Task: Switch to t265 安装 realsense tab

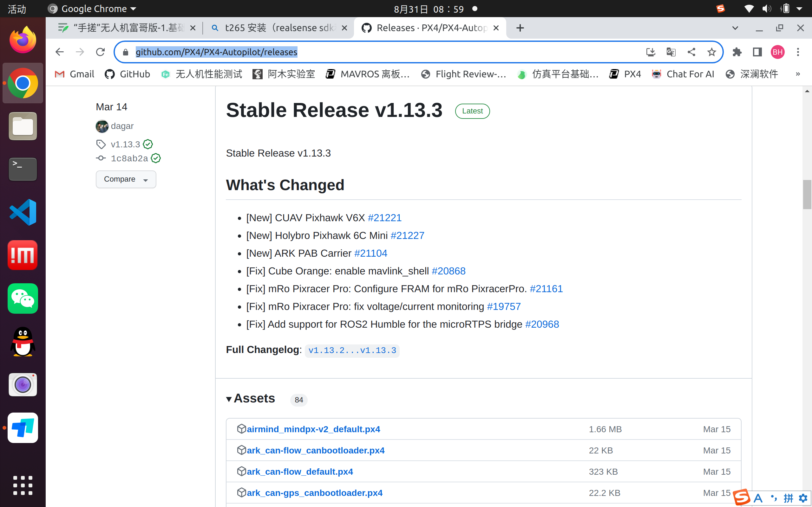Action: 278,28
